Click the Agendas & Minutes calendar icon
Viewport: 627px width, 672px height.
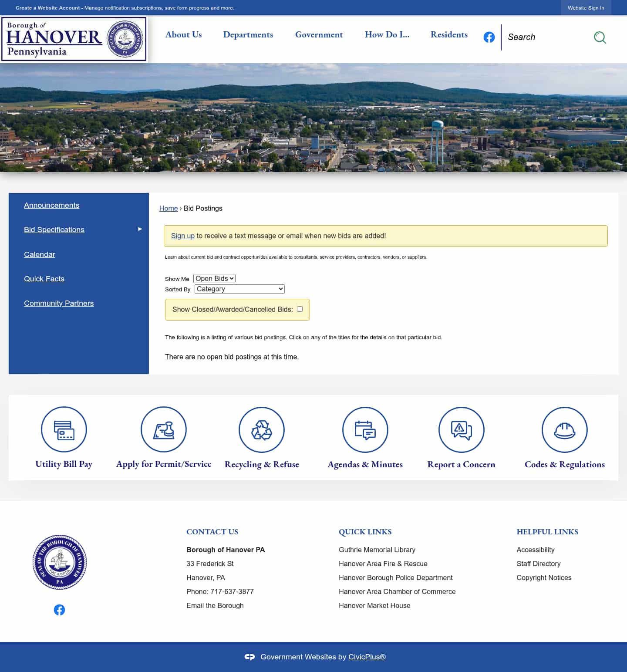(x=365, y=429)
